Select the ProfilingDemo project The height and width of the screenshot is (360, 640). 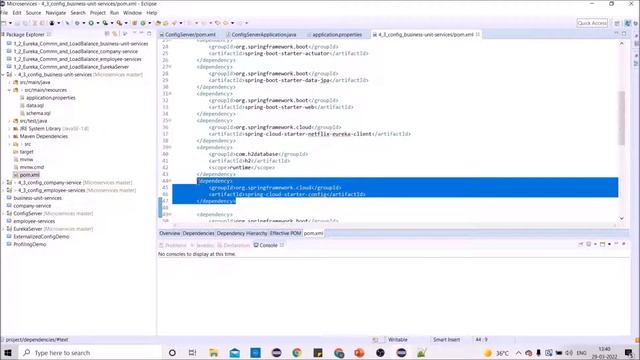tap(29, 244)
